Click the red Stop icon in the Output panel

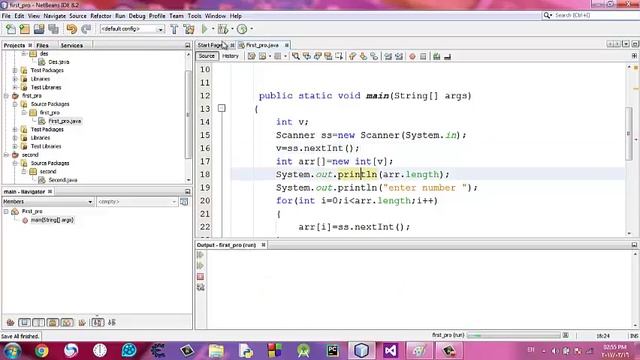200,277
